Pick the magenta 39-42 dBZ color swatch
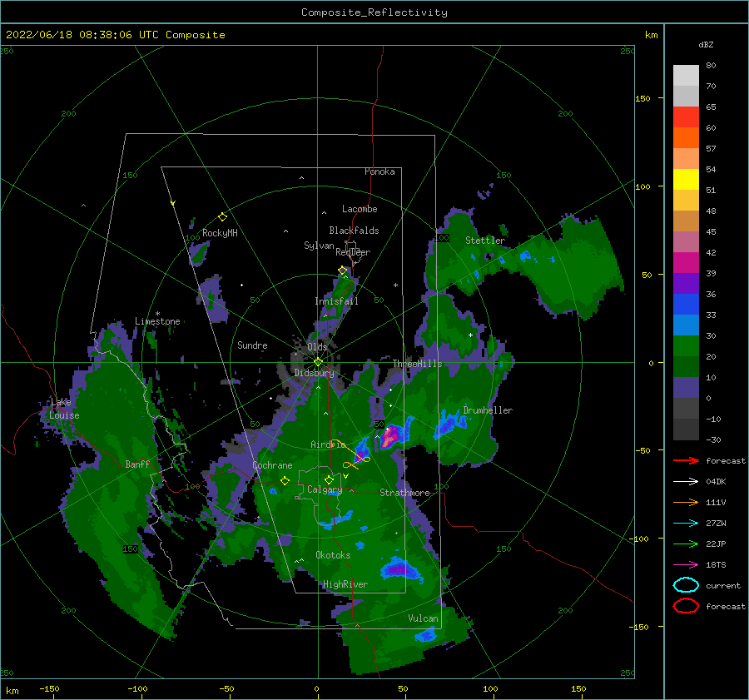Screen dimensions: 749x700 pos(686,263)
